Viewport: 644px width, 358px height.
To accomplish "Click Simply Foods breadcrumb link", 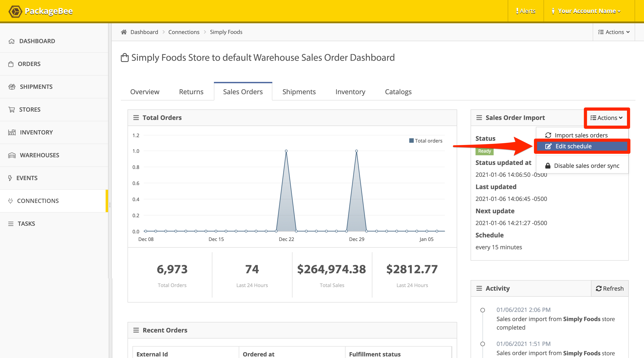I will pyautogui.click(x=226, y=32).
